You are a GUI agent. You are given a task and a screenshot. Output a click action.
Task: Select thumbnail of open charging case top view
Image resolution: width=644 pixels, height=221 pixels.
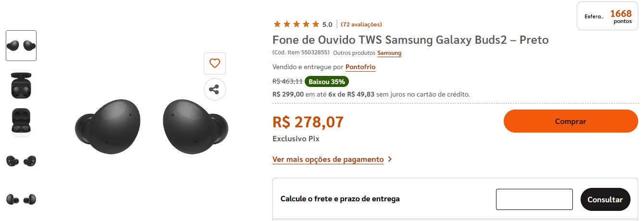tap(21, 85)
